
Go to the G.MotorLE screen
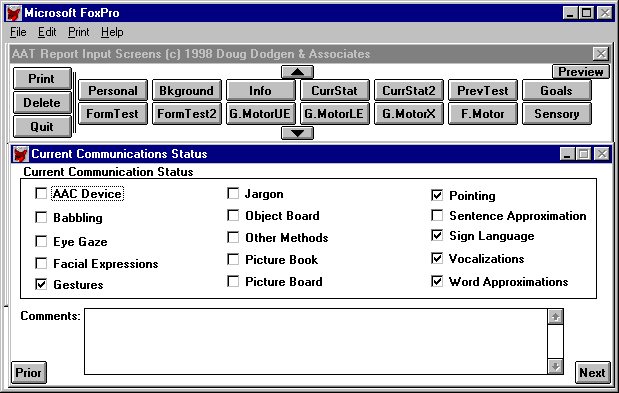pyautogui.click(x=335, y=114)
